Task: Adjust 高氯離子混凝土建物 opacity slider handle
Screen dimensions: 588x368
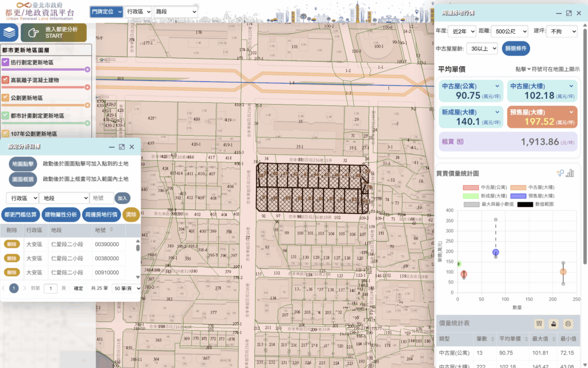Action: click(x=87, y=87)
